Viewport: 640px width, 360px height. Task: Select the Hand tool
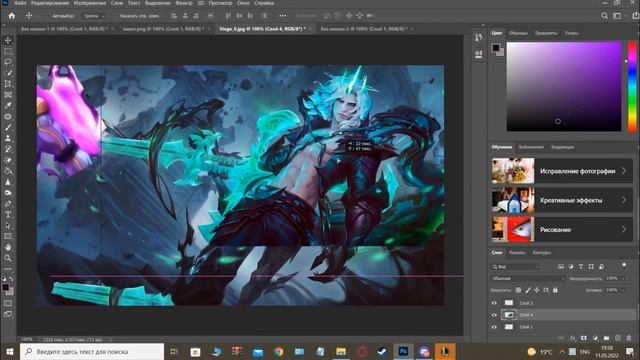pos(8,247)
